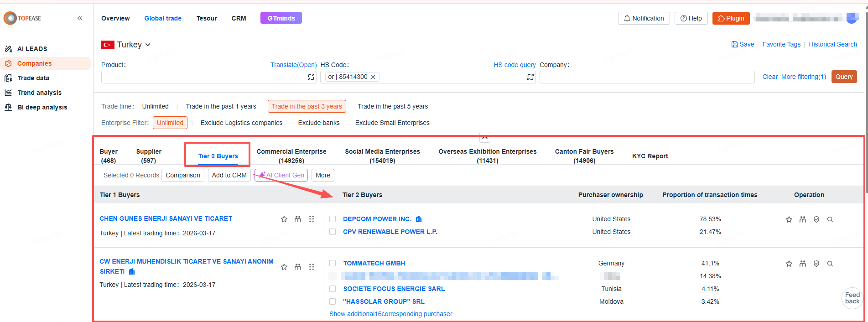Click the user avatar icon

click(852, 18)
